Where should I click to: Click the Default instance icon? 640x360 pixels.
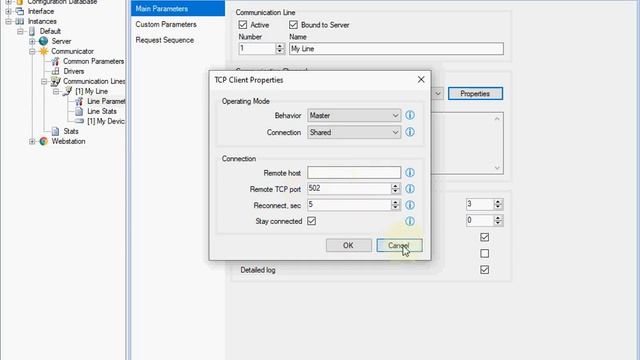[x=32, y=31]
